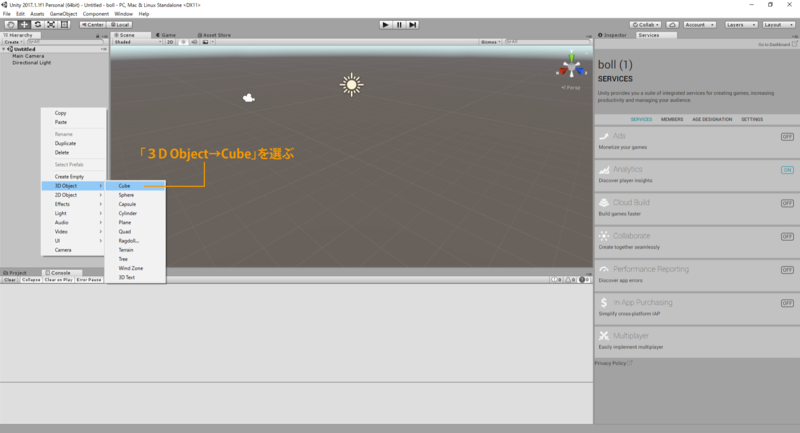Toggle the Center pivot mode button
Screen dimensions: 800x433
pyautogui.click(x=92, y=24)
